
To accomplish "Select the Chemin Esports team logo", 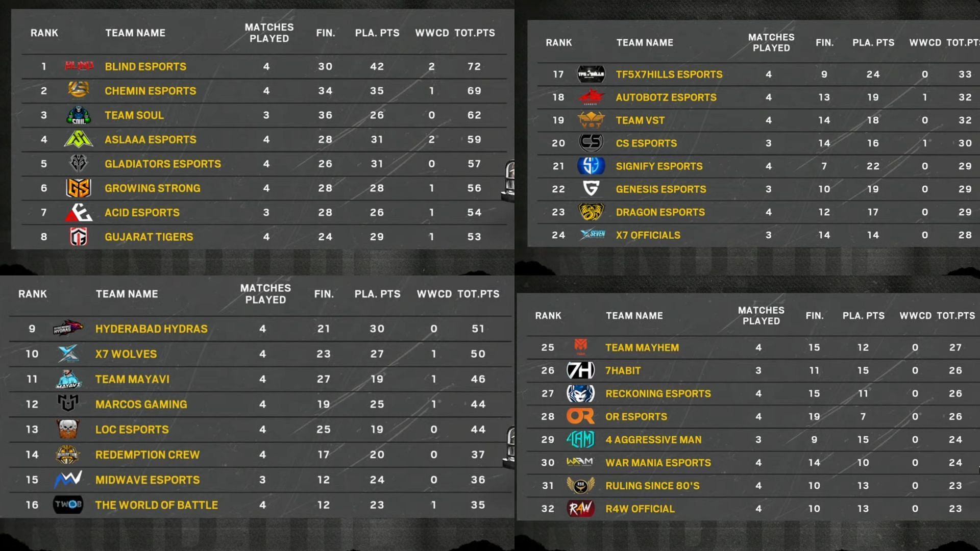I will [76, 91].
